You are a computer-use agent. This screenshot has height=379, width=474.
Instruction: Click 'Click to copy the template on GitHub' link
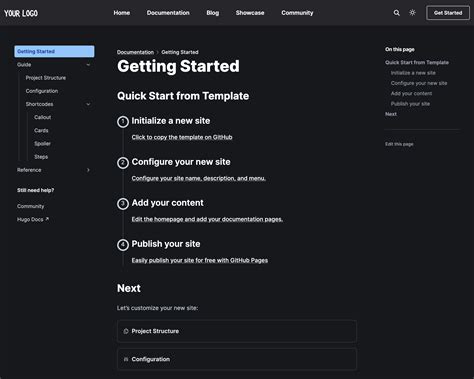pyautogui.click(x=182, y=137)
